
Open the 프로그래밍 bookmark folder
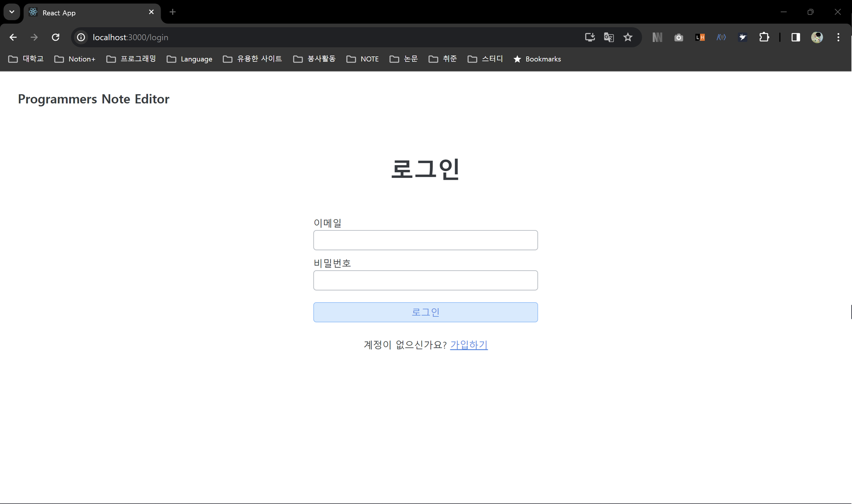131,59
